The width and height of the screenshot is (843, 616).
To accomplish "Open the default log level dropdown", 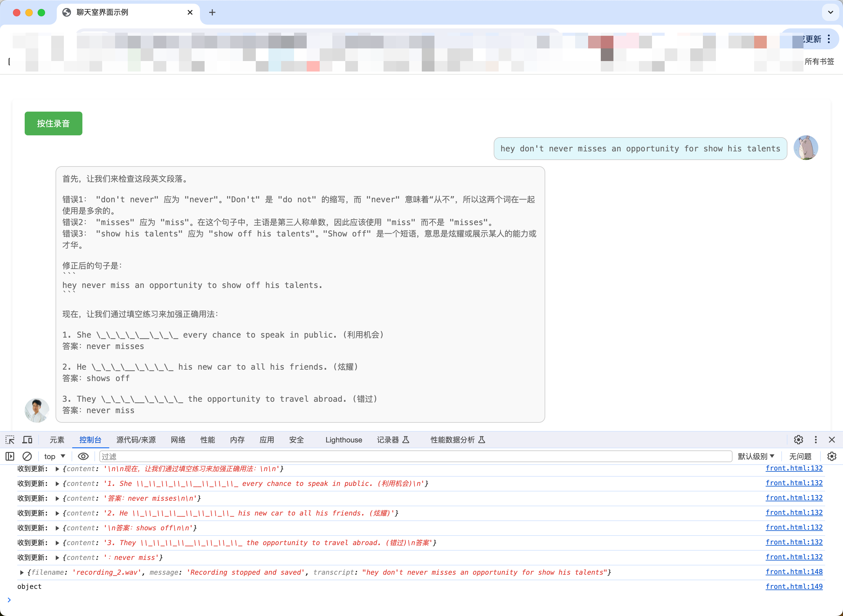I will pos(756,456).
